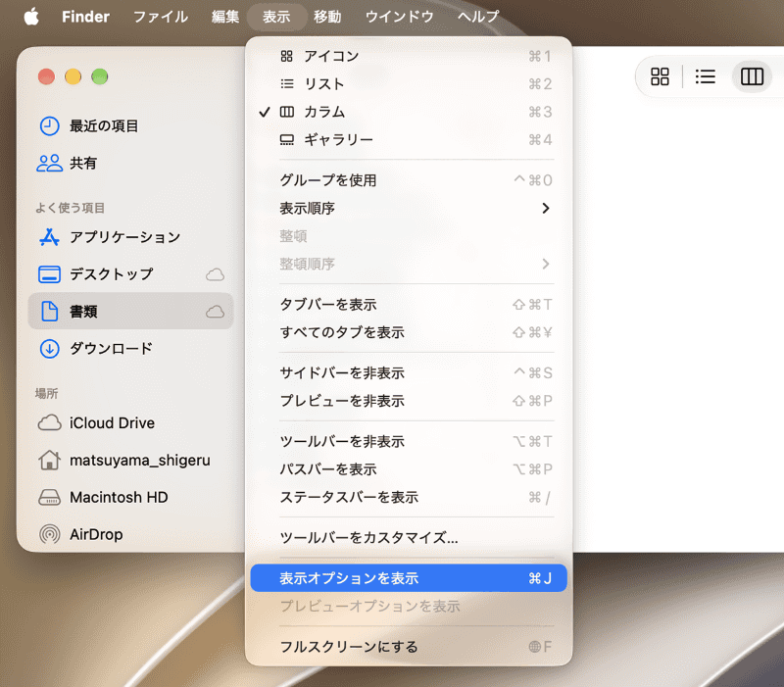The height and width of the screenshot is (687, 784).
Task: Toggle グループを使用 in the menu
Action: [409, 180]
